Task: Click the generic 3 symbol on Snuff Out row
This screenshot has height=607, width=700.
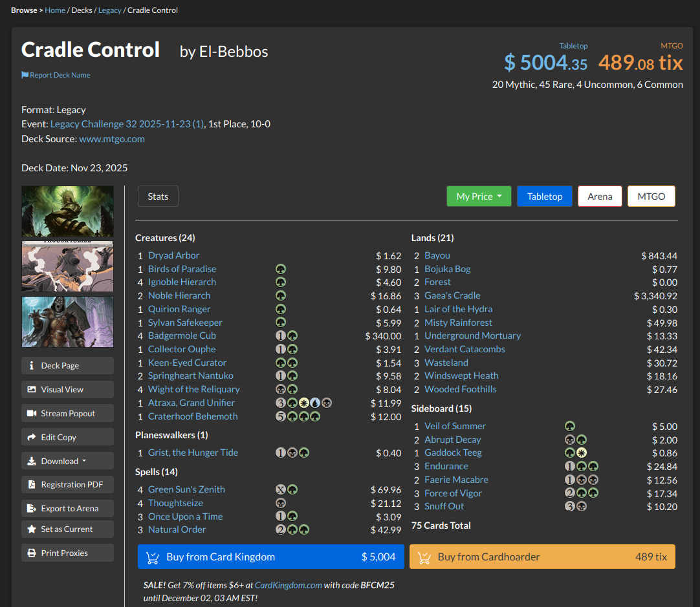Action: tap(570, 507)
